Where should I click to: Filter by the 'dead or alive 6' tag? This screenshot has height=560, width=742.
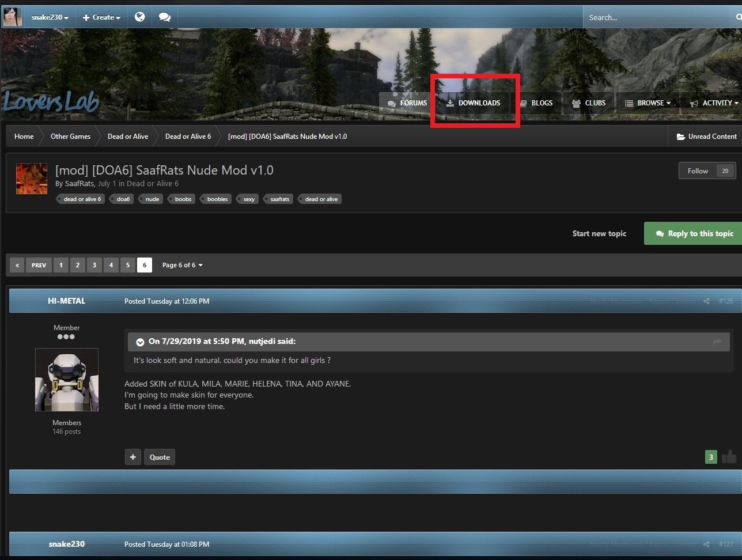click(81, 199)
